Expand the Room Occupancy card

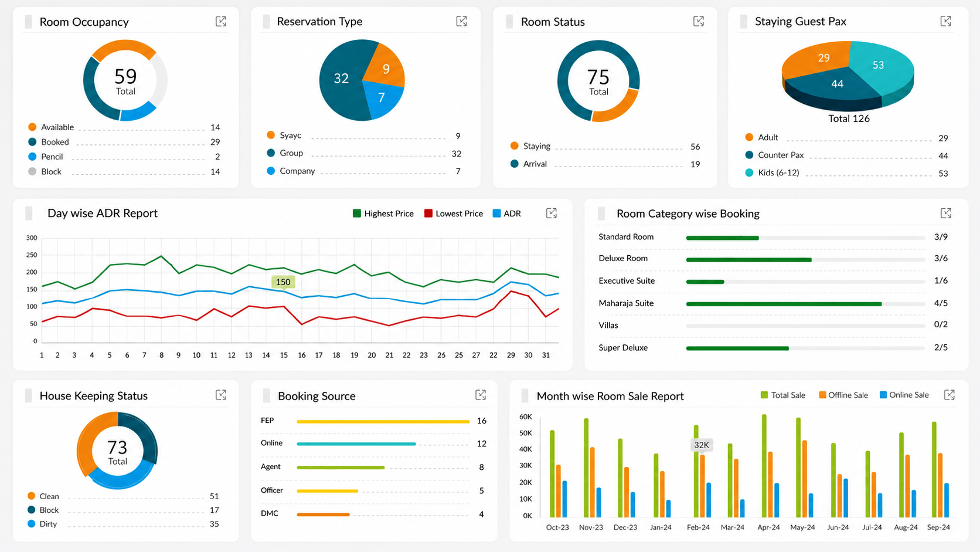coord(221,22)
